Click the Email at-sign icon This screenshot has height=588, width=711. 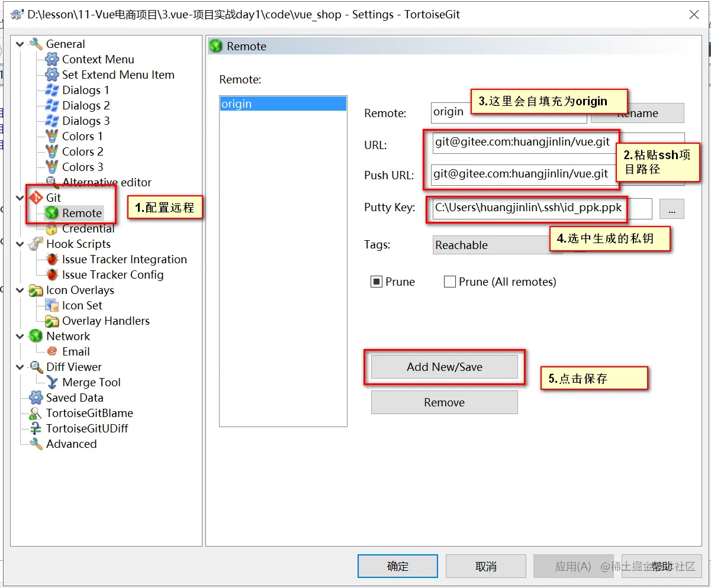click(52, 351)
